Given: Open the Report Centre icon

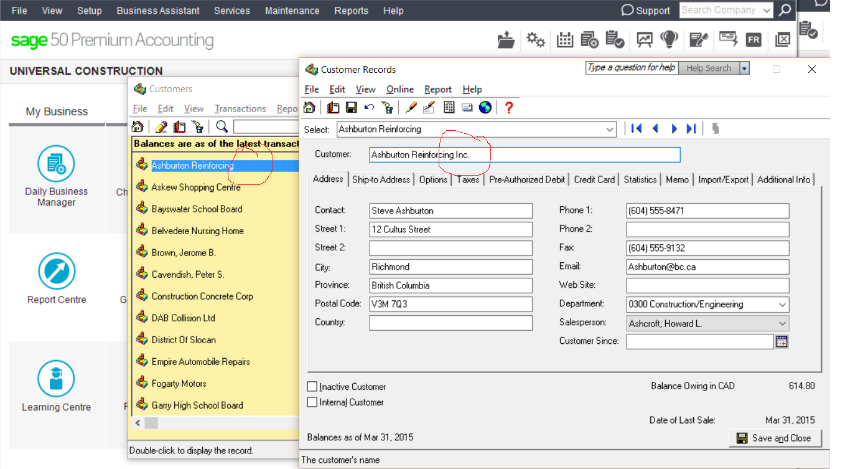Looking at the screenshot, I should [x=57, y=272].
